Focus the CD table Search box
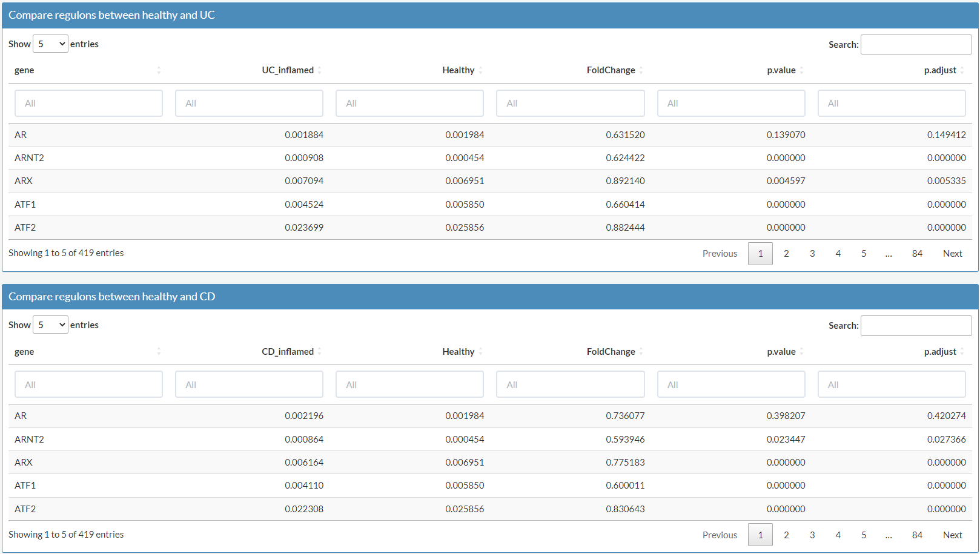Screen dimensions: 980x554 [916, 326]
